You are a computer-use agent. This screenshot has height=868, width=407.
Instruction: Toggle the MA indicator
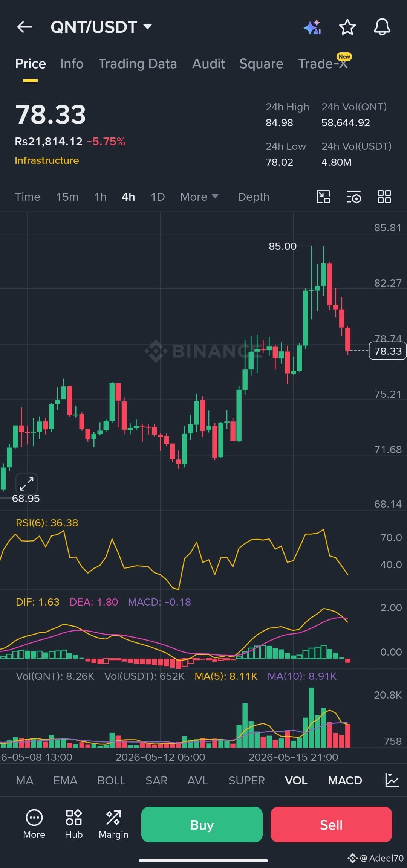click(x=24, y=780)
